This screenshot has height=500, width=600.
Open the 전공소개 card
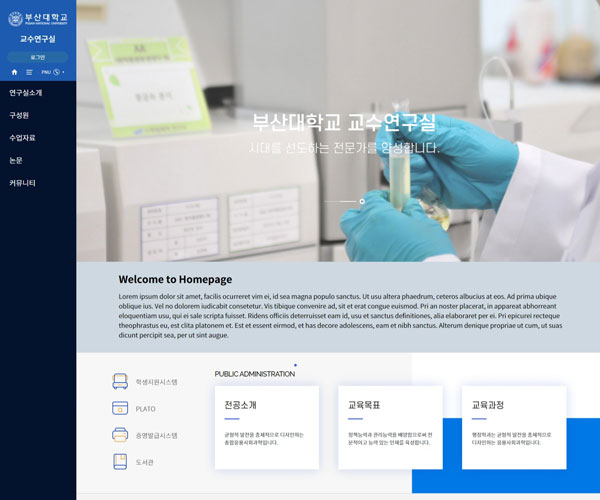[266, 427]
